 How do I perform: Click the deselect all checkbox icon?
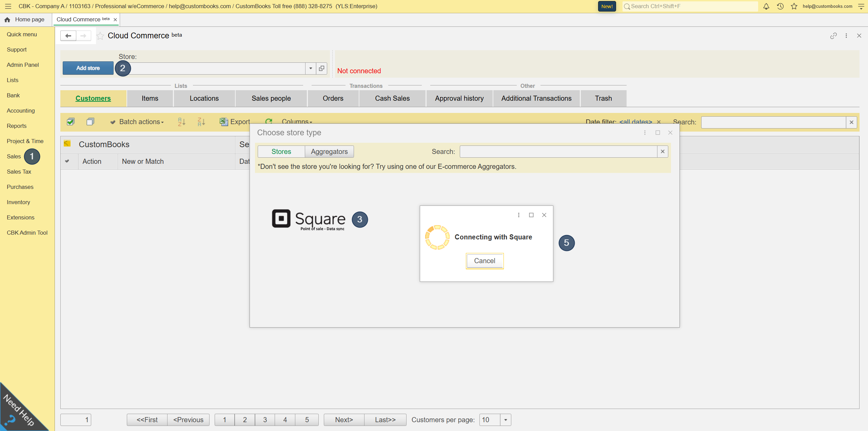[90, 122]
